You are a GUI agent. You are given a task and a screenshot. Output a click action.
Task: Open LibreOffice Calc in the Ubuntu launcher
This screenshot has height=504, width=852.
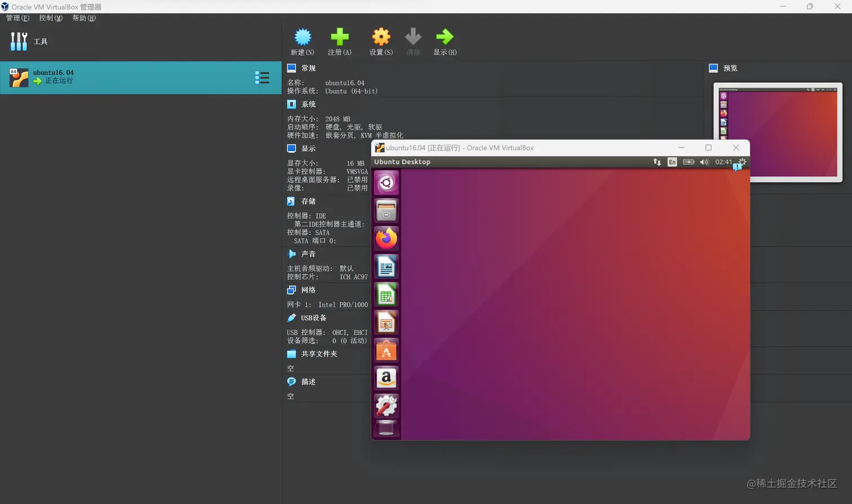click(386, 295)
